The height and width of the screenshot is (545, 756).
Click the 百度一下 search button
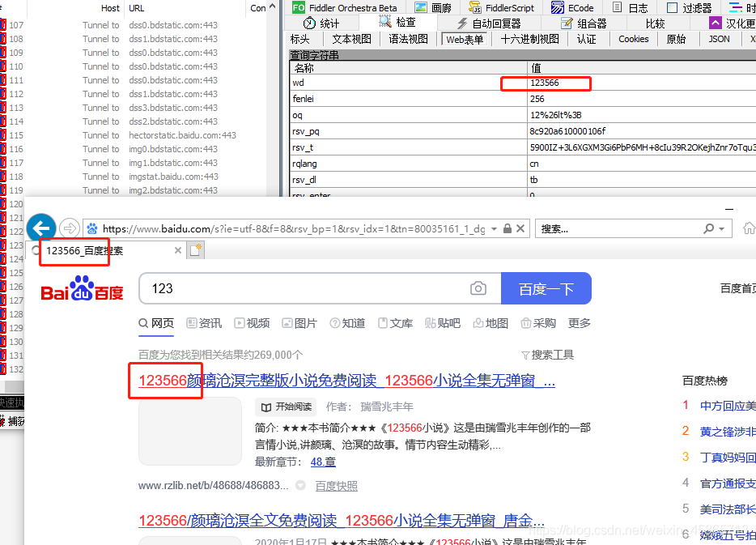click(546, 288)
